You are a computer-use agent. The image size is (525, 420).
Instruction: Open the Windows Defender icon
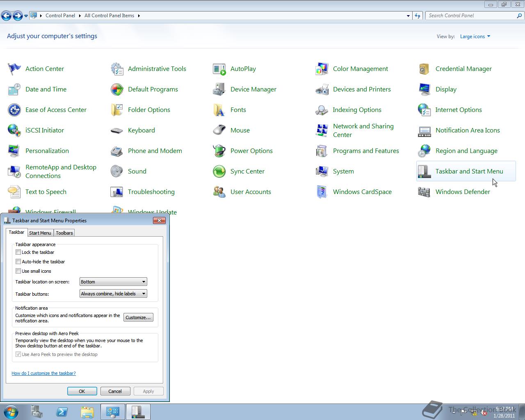coord(425,192)
